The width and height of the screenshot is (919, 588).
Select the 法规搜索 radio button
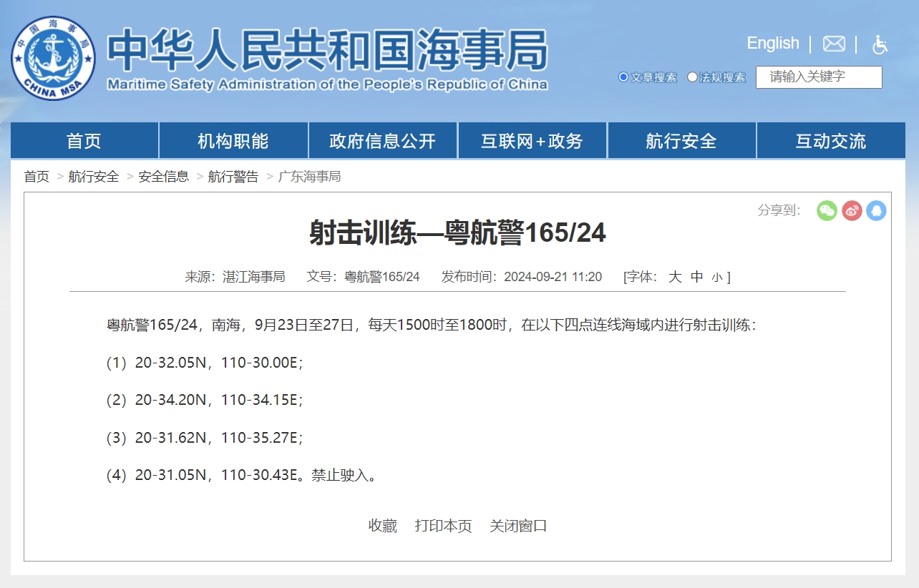pyautogui.click(x=692, y=77)
